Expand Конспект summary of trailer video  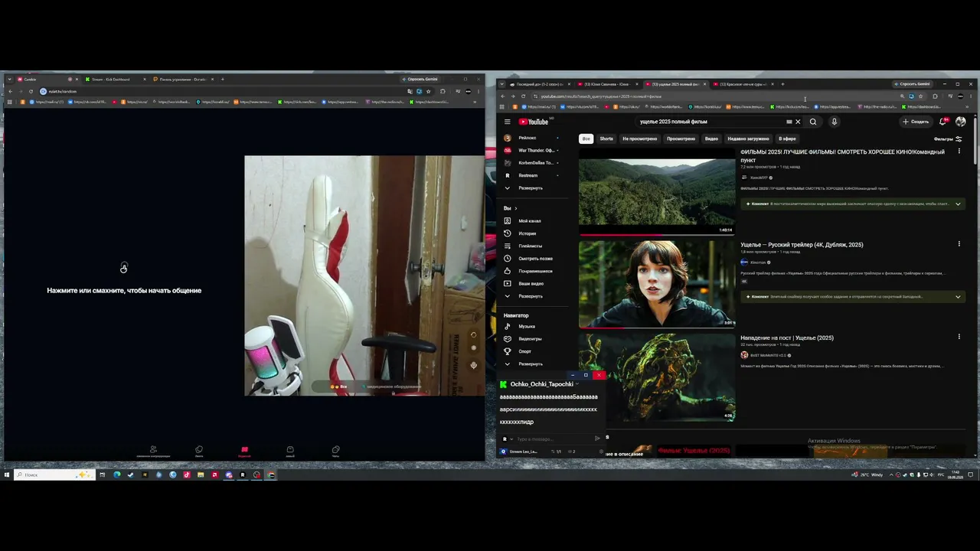coord(853,296)
